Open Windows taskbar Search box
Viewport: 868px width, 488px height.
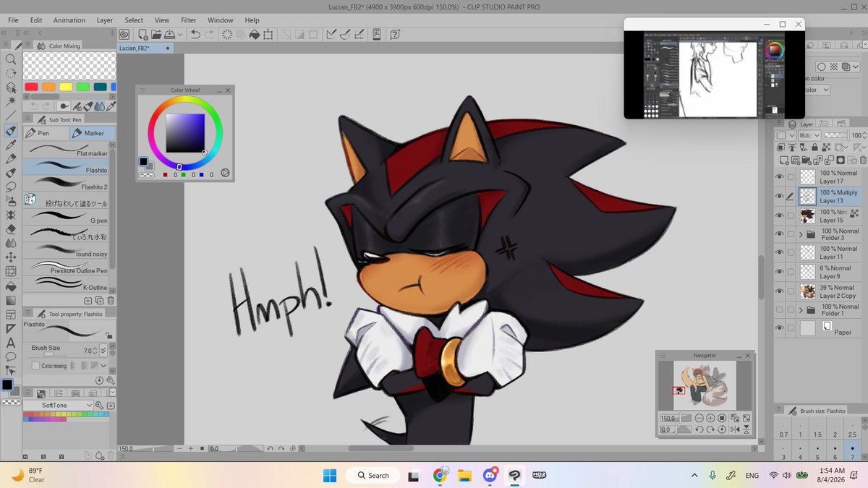point(373,475)
